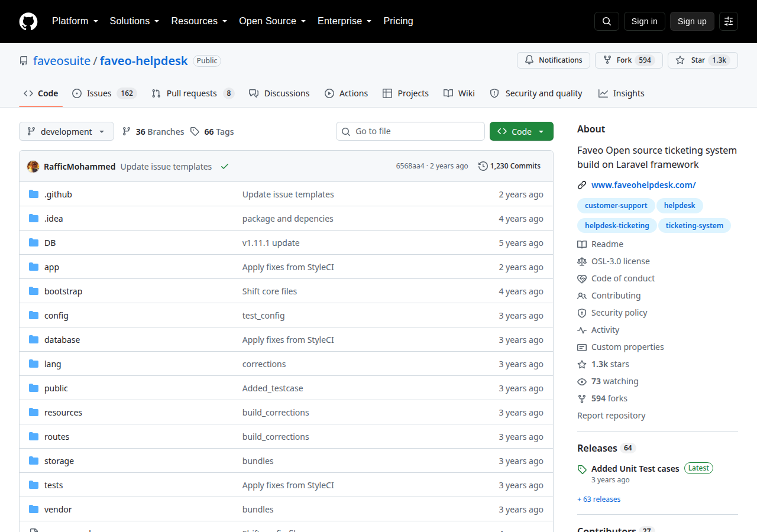Open www.faveohelpdesk.com link
The height and width of the screenshot is (532, 757).
coord(643,185)
